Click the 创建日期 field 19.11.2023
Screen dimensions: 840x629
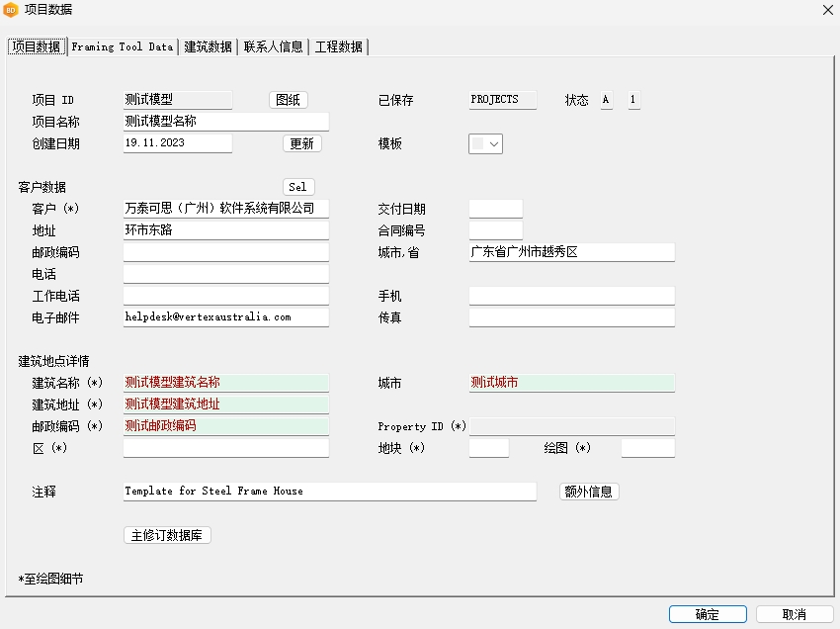(x=178, y=143)
